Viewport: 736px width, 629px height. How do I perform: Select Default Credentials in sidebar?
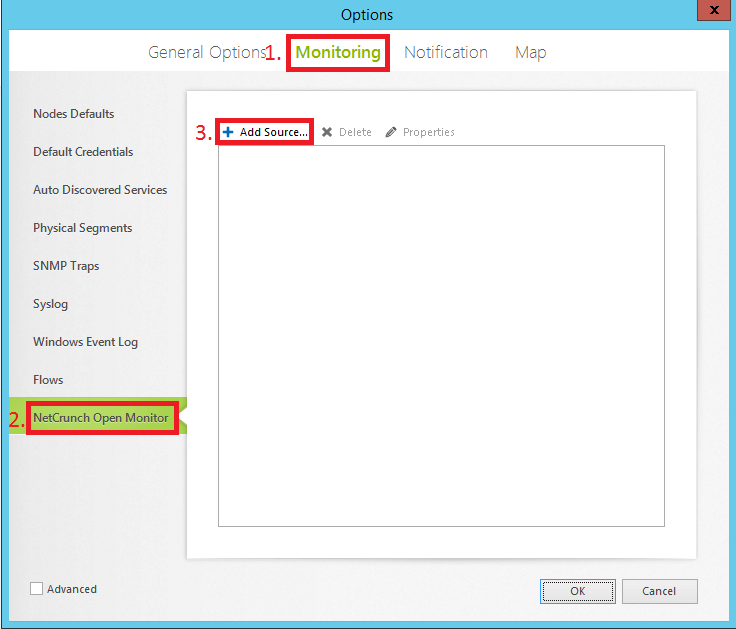[x=83, y=152]
